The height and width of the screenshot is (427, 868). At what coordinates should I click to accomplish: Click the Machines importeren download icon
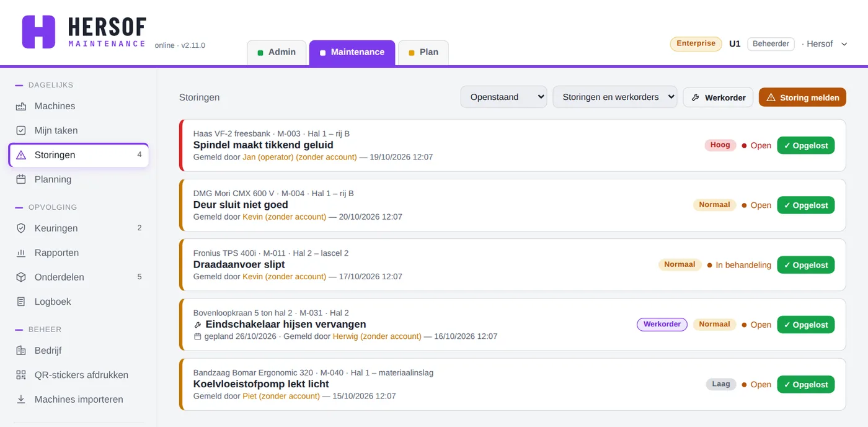pos(21,400)
